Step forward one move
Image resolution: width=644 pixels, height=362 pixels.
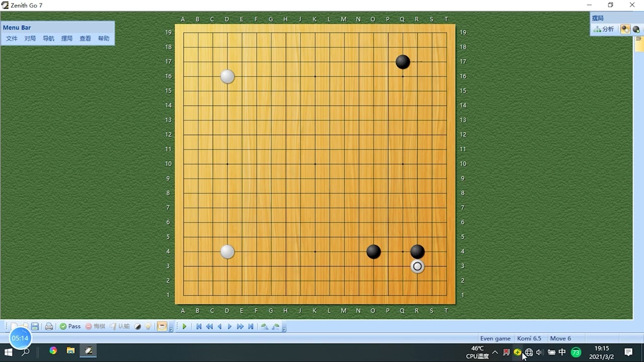pyautogui.click(x=229, y=326)
